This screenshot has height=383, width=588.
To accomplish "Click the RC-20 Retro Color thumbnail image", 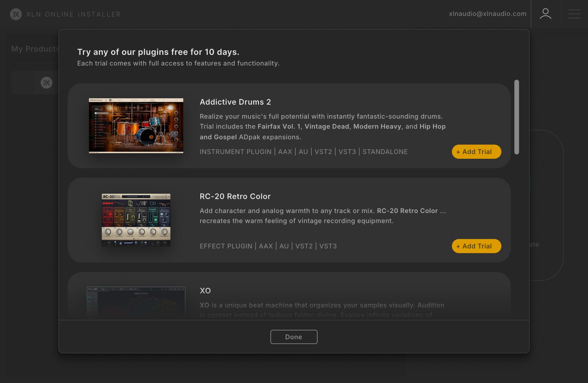I will point(136,220).
